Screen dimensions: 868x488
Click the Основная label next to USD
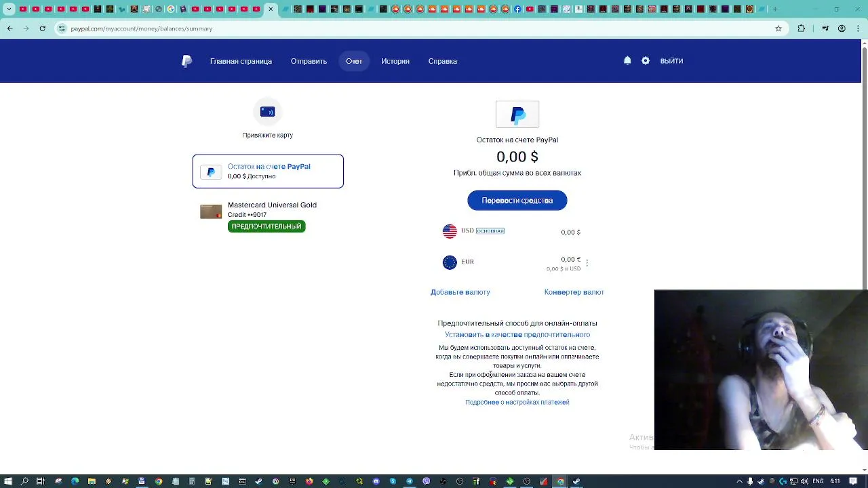coord(490,231)
